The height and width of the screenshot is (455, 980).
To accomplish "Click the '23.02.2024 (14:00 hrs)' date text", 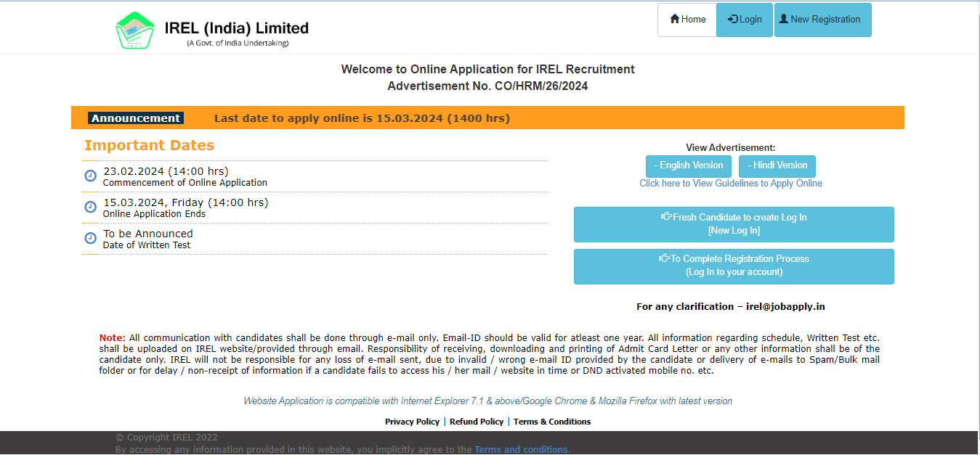I will pyautogui.click(x=166, y=171).
